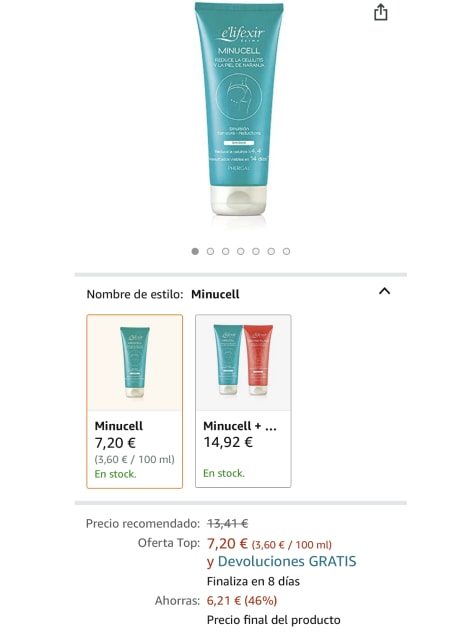Go to third image carousel dot
The image size is (475, 632).
(225, 252)
